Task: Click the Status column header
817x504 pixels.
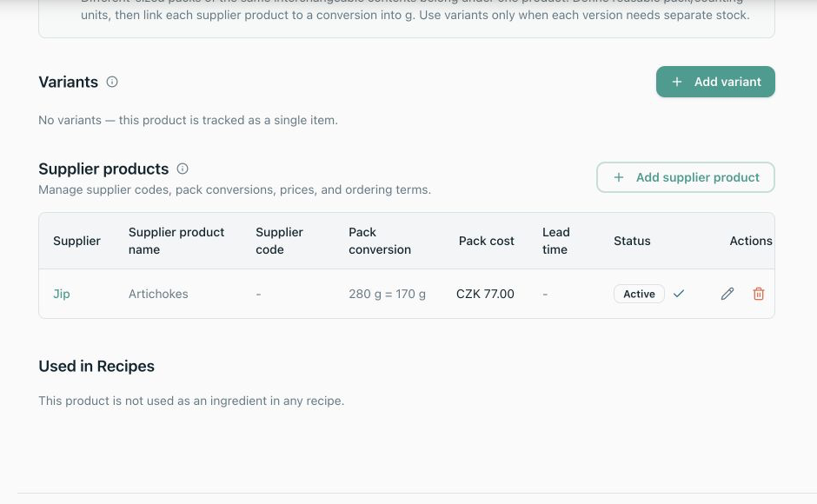Action: tap(632, 241)
